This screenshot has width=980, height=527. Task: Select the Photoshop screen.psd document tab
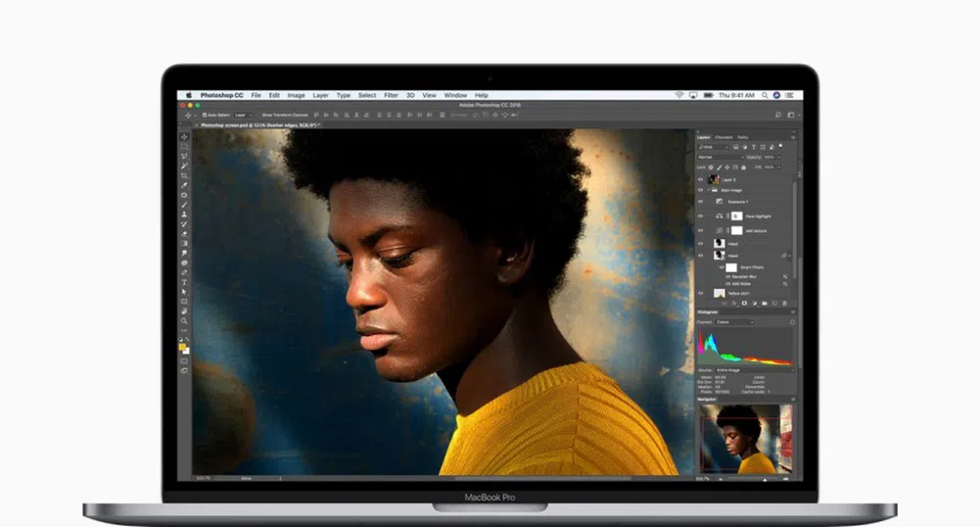(x=258, y=125)
